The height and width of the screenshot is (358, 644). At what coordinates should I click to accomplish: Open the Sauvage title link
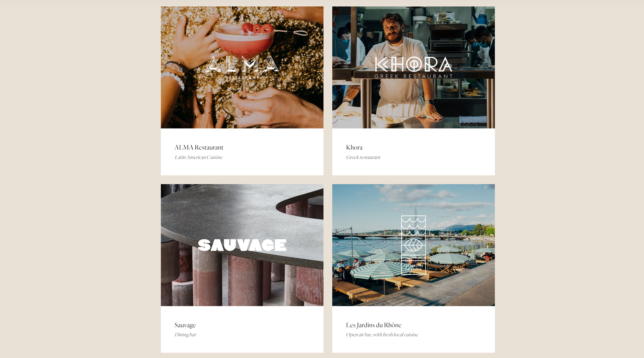(185, 325)
